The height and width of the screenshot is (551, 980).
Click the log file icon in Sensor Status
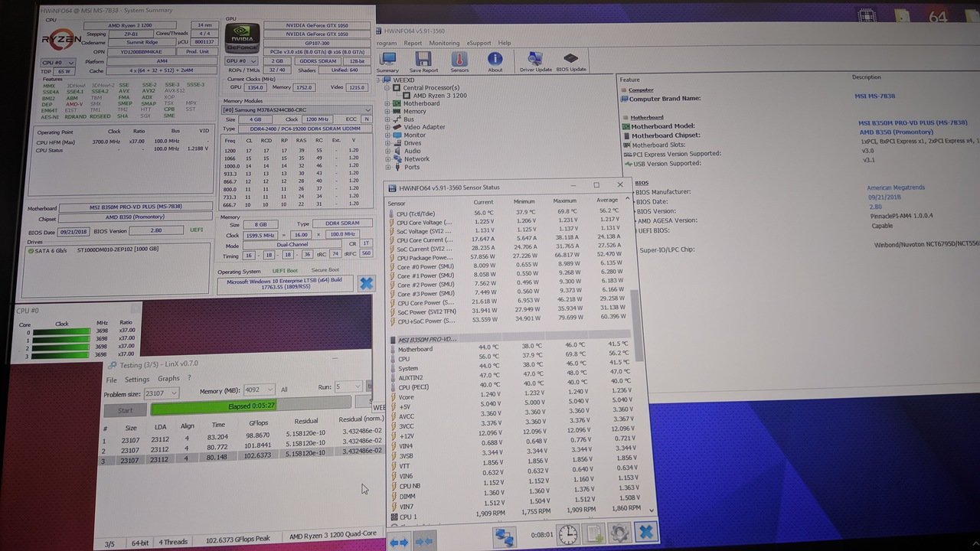coord(593,533)
